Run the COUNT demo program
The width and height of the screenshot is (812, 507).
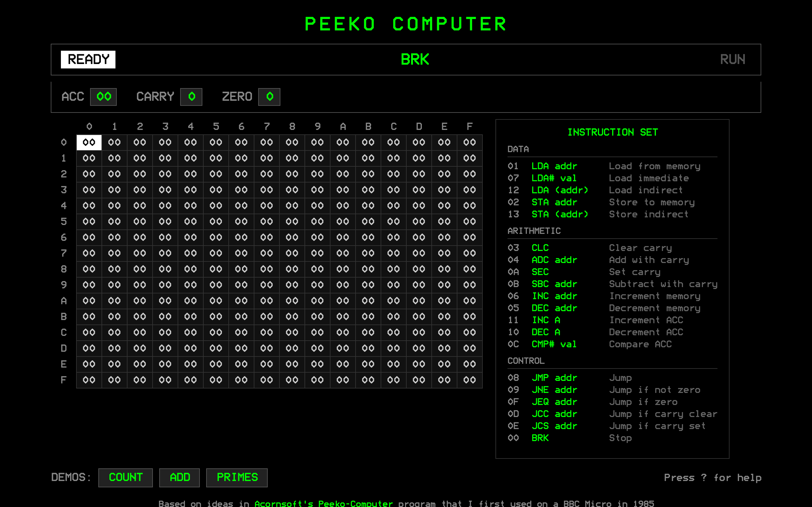point(125,478)
